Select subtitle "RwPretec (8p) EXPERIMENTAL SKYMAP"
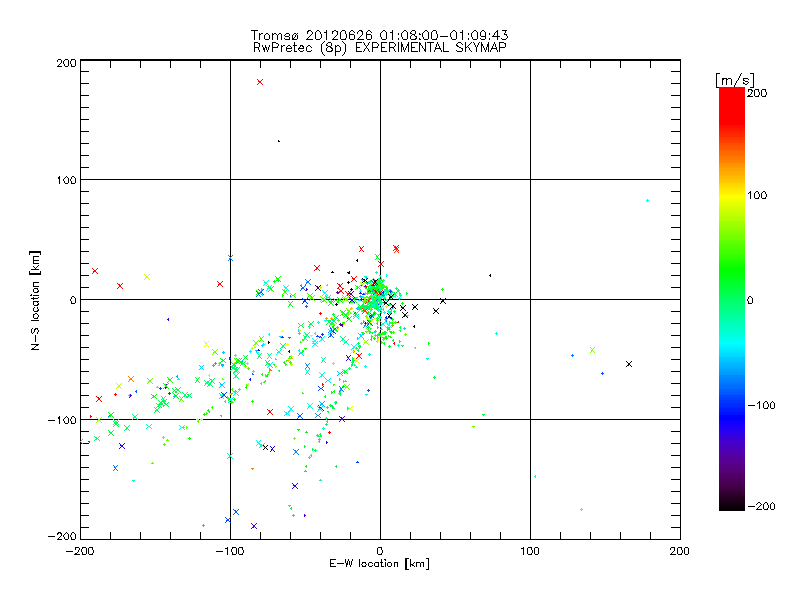Viewport: 800px width, 600px height. tap(380, 48)
